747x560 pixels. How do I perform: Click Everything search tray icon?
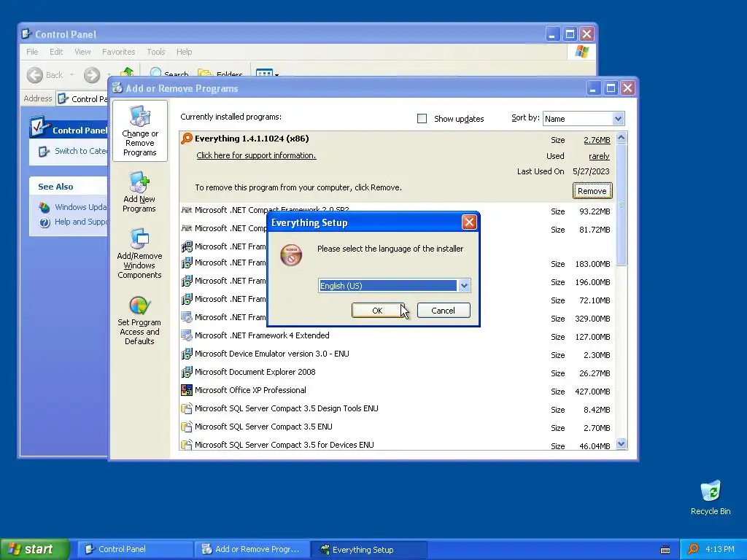pos(693,550)
